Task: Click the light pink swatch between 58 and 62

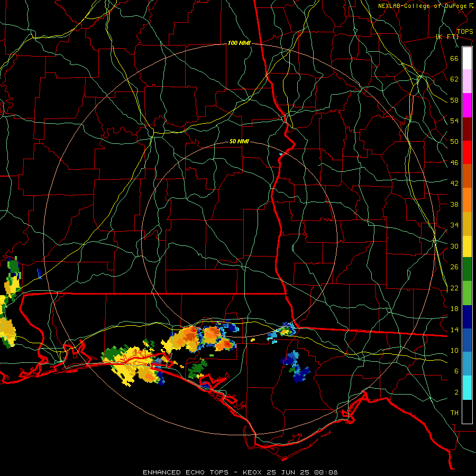Action: pyautogui.click(x=467, y=81)
